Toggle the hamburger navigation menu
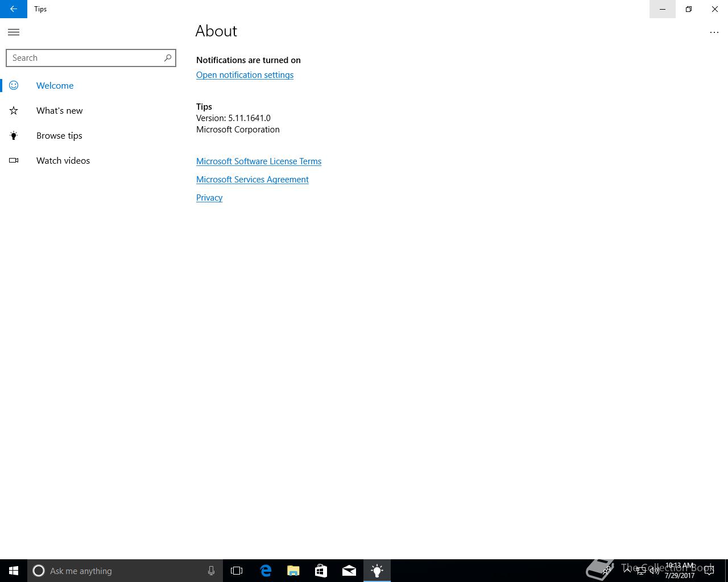Screen dimensions: 728x582 tap(14, 32)
